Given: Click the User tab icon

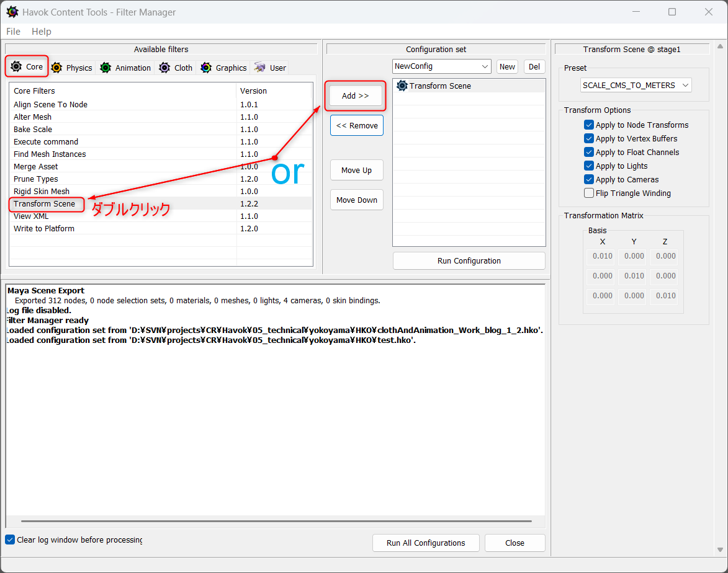Looking at the screenshot, I should click(259, 68).
